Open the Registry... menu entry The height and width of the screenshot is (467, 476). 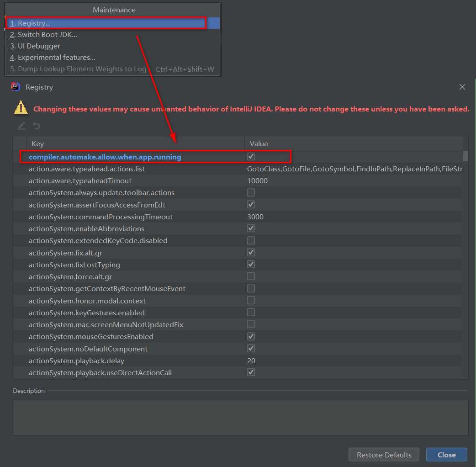click(x=112, y=23)
